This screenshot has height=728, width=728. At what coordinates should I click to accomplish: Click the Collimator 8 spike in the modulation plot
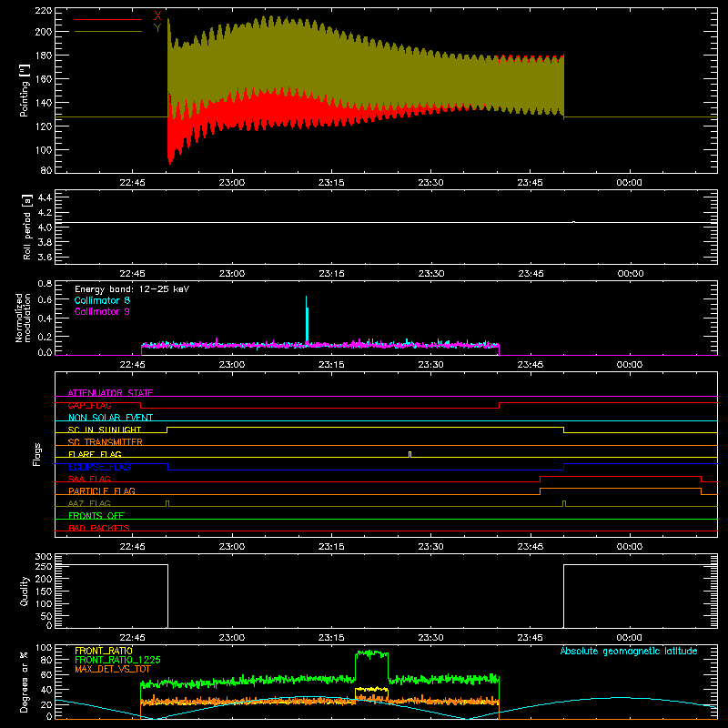tap(307, 320)
